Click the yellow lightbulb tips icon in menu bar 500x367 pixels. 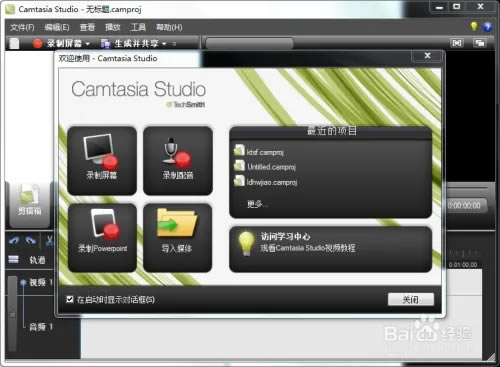[474, 26]
